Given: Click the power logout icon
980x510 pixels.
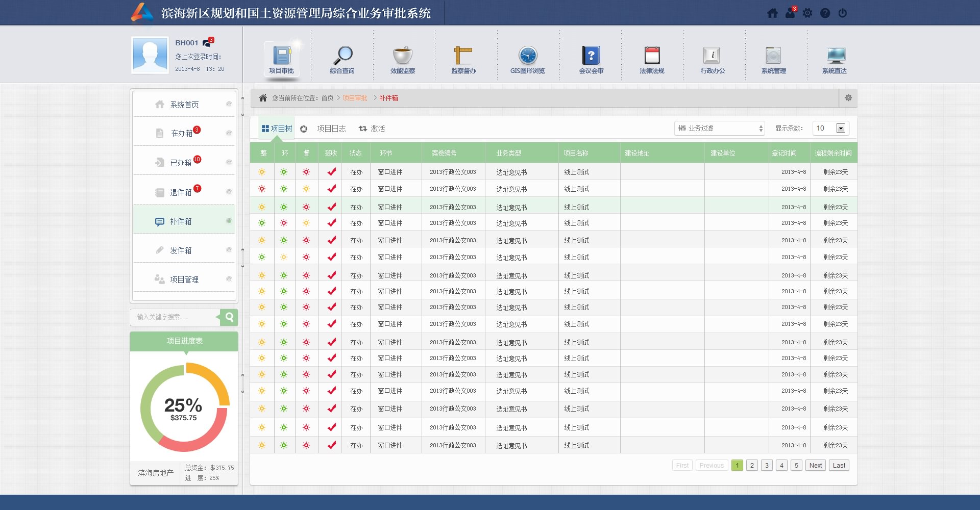Looking at the screenshot, I should (x=843, y=13).
